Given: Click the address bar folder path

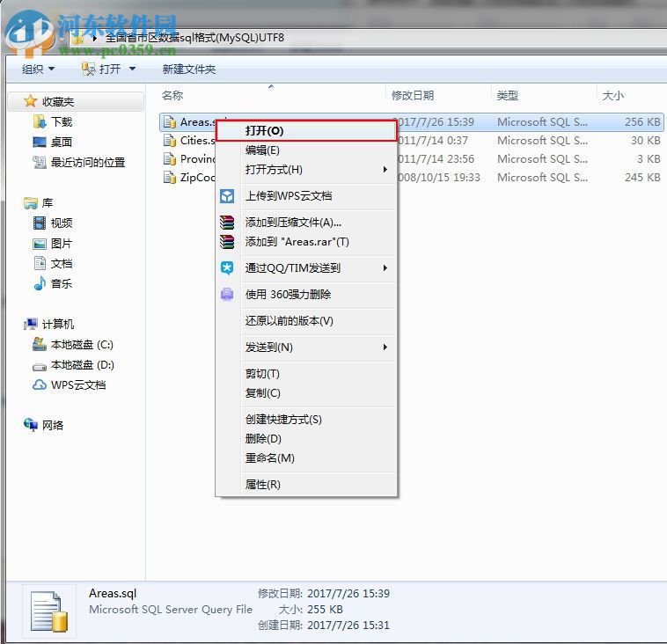Looking at the screenshot, I should pyautogui.click(x=194, y=38).
